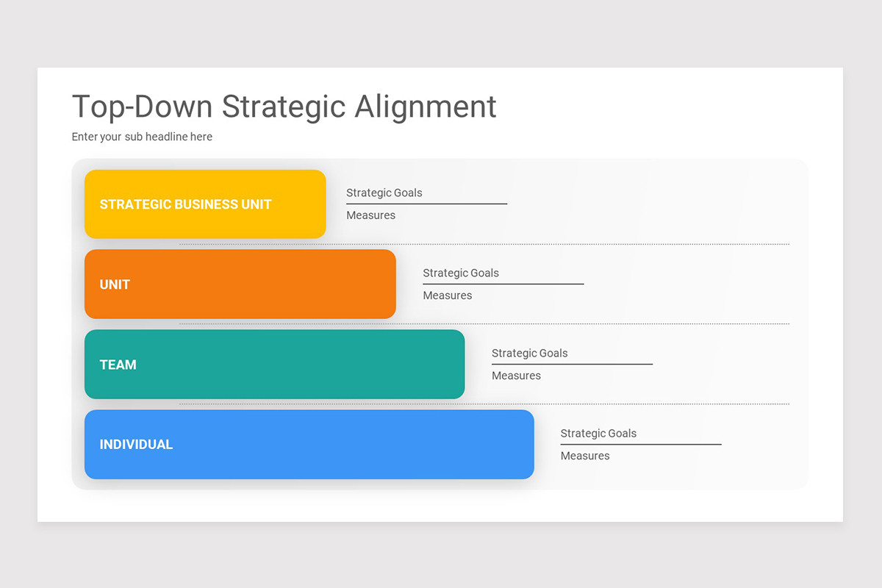This screenshot has height=588, width=882.
Task: Click the dotted divider under the yellow bar
Action: tap(485, 242)
